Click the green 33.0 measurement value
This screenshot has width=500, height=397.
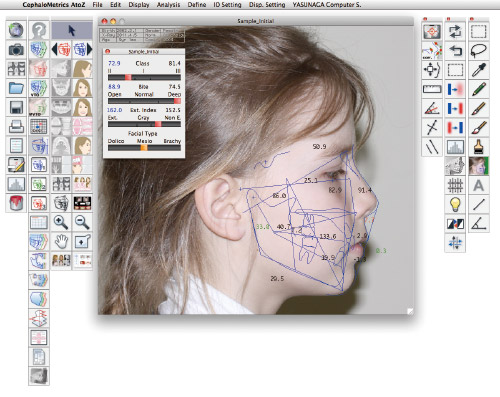[262, 227]
